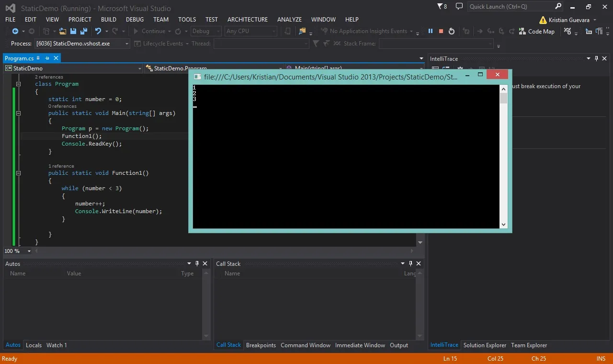This screenshot has width=613, height=364.
Task: Navigate backward with blue arrow icon
Action: tap(15, 31)
